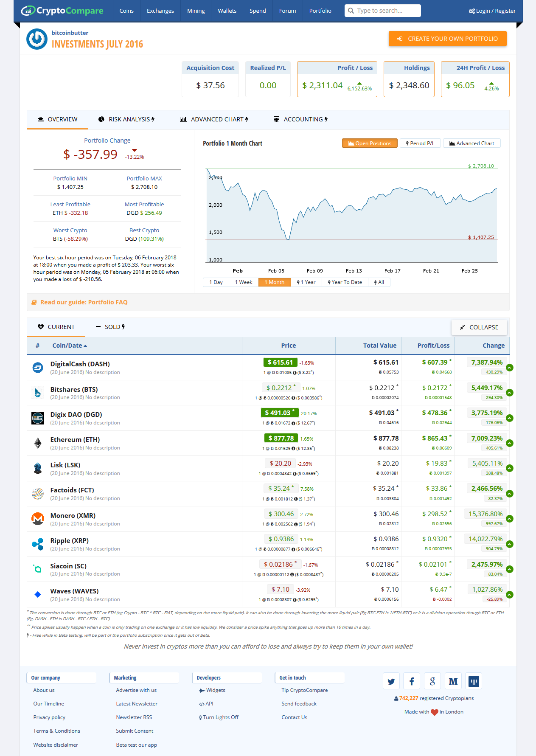Click the info icon in Monero price details
The height and width of the screenshot is (756, 536).
click(296, 524)
